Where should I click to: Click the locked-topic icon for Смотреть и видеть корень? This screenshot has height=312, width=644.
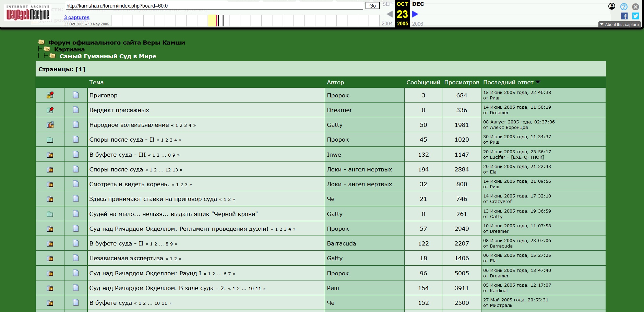pyautogui.click(x=50, y=184)
